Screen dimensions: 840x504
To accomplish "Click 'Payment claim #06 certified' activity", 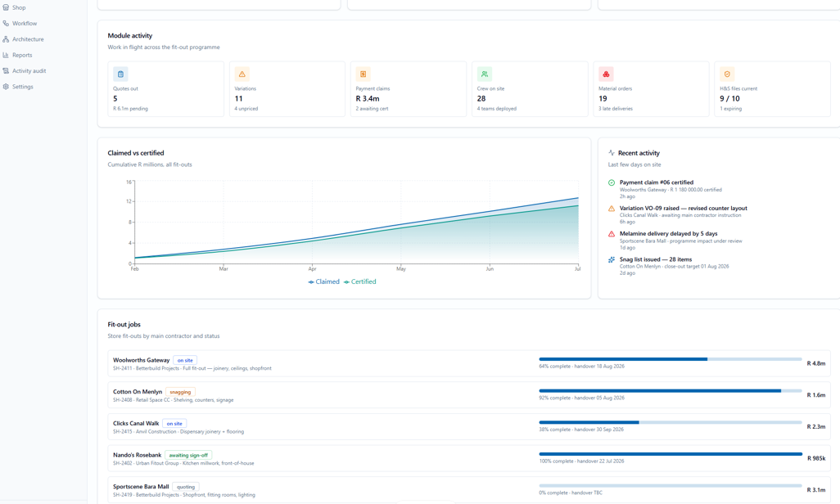I will (x=657, y=182).
